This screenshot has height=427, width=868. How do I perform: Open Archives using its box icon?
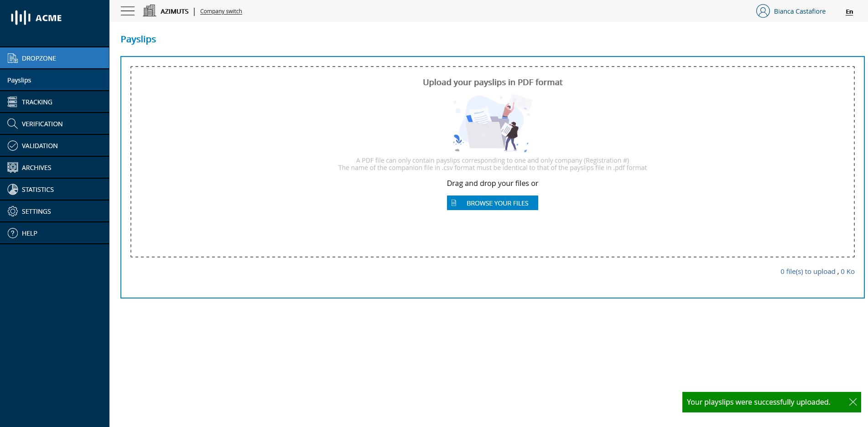coord(12,167)
